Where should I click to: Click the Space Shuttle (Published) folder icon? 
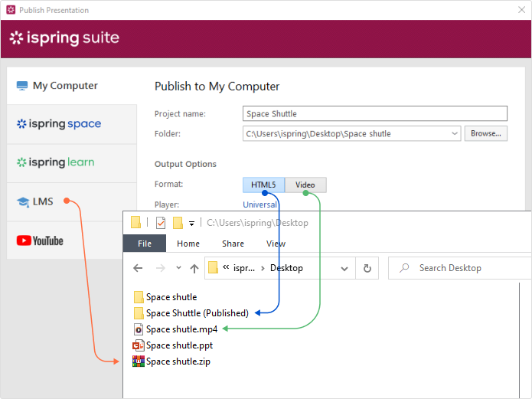(x=139, y=313)
